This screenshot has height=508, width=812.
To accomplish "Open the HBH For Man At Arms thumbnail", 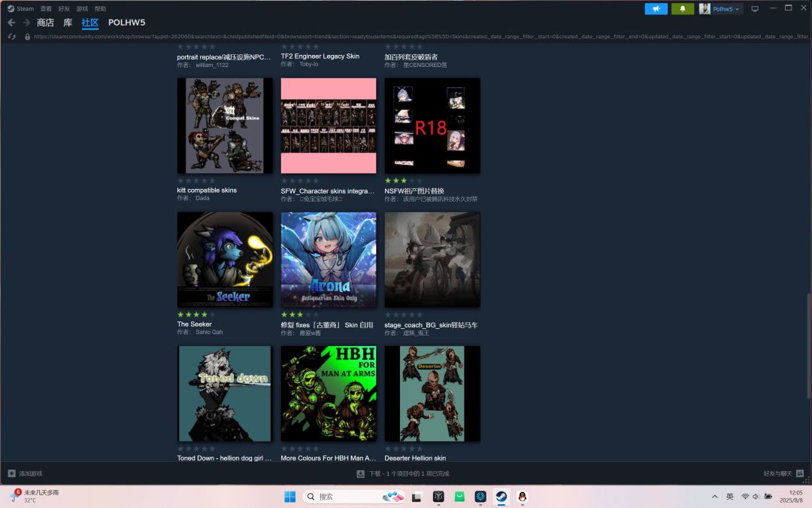I will pyautogui.click(x=329, y=394).
